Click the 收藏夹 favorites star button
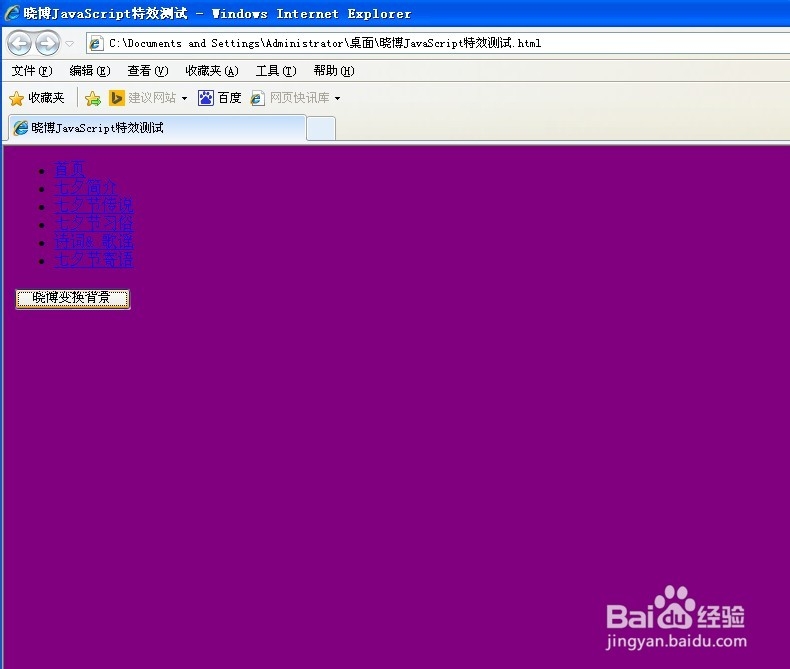 [37, 98]
